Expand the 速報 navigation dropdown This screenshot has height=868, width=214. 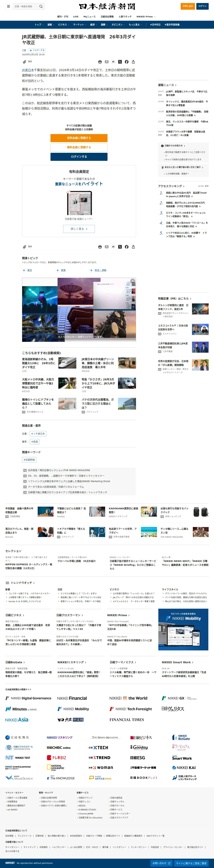coord(51,25)
